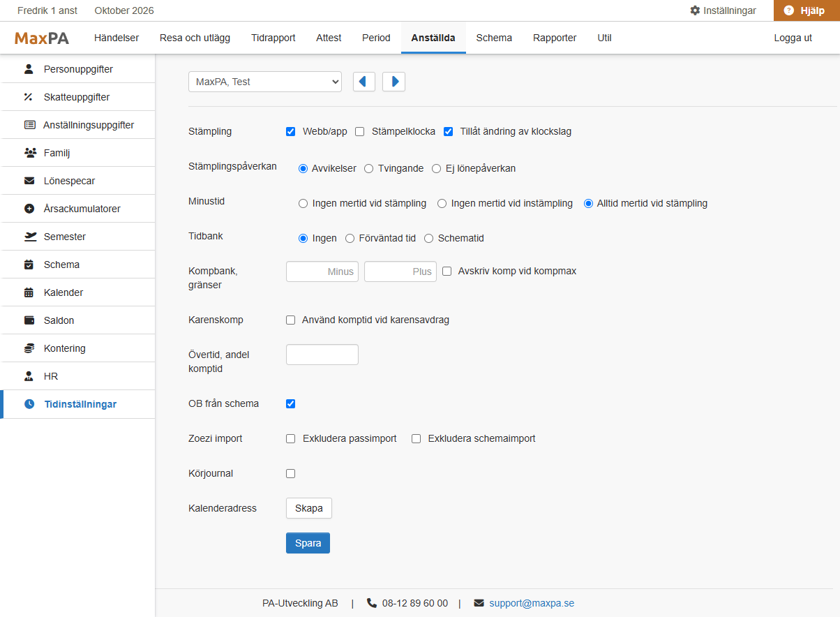Click the Saldon wallet icon
The width and height of the screenshot is (840, 617).
[x=29, y=320]
